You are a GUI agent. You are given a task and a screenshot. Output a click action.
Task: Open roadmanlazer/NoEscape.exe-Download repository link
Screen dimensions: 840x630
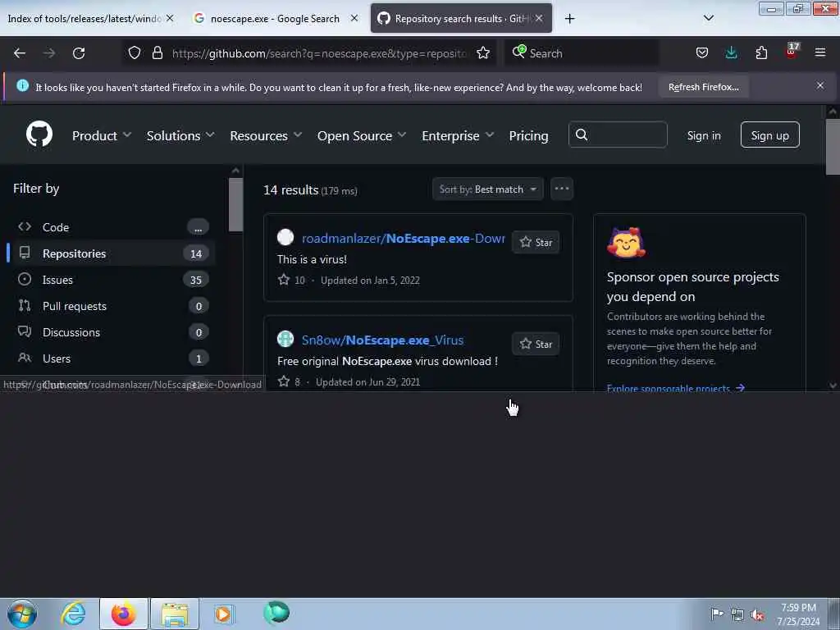click(x=403, y=239)
